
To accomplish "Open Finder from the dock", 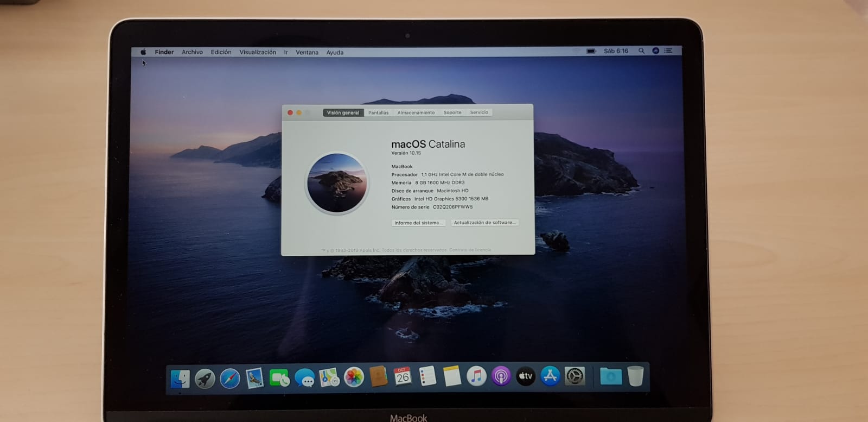I will [x=180, y=378].
